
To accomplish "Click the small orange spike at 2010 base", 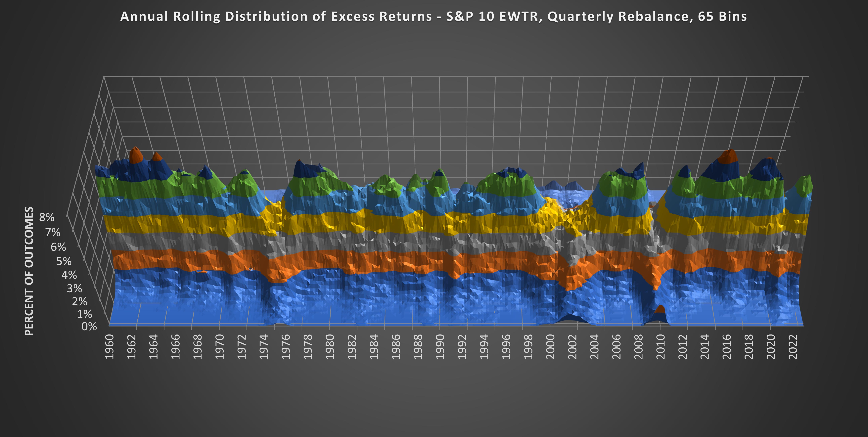I will click(660, 309).
